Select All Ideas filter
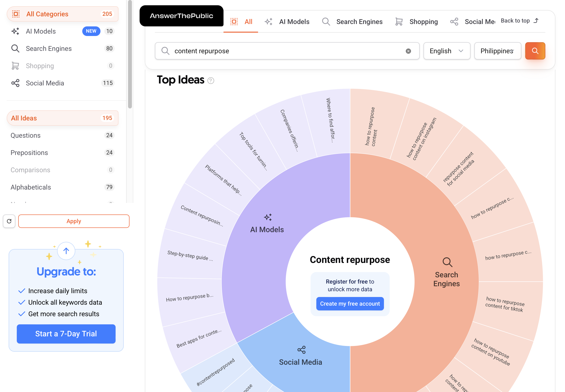Image resolution: width=565 pixels, height=392 pixels. (x=63, y=118)
